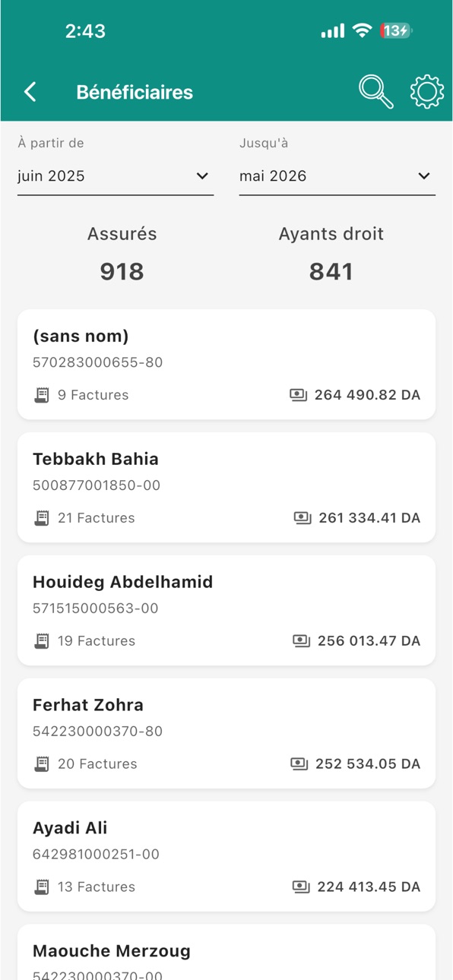
Task: Tap the battery indicator in status bar
Action: point(395,31)
